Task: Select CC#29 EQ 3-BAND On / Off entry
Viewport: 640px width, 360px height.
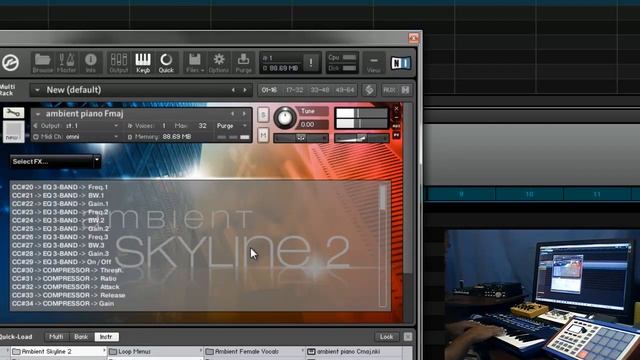Action: (x=62, y=262)
